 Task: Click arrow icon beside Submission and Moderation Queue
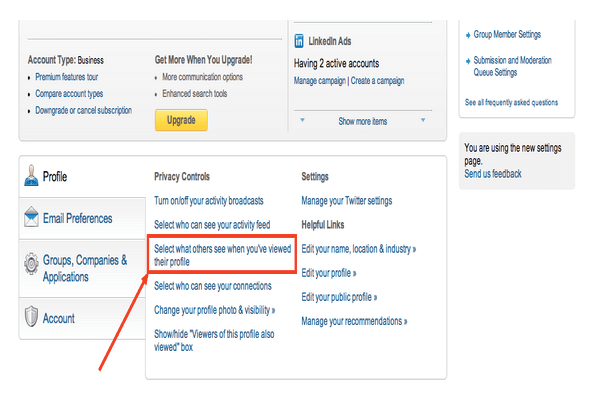click(468, 61)
